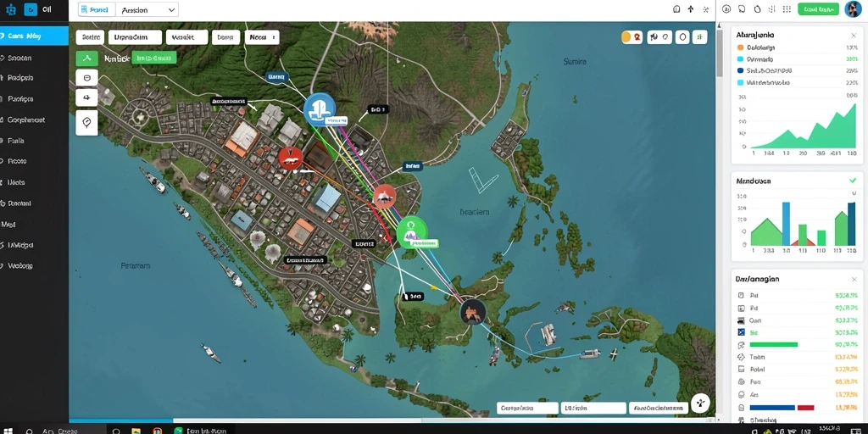The height and width of the screenshot is (434, 868).
Task: Open the Mad sidebar item
Action: pos(8,224)
